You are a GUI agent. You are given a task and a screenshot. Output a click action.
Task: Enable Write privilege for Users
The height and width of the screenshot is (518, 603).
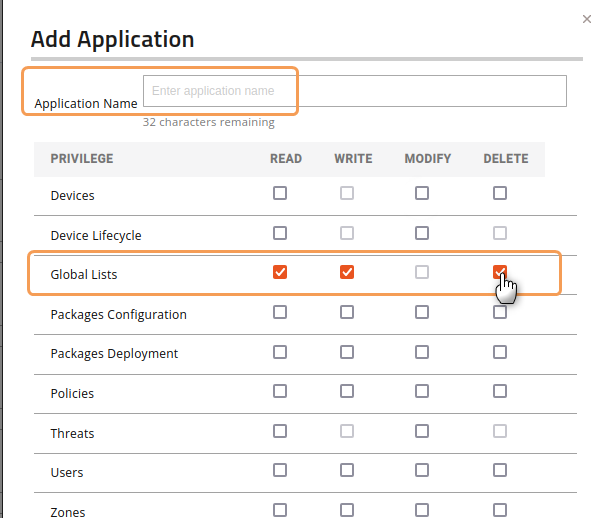pos(347,470)
